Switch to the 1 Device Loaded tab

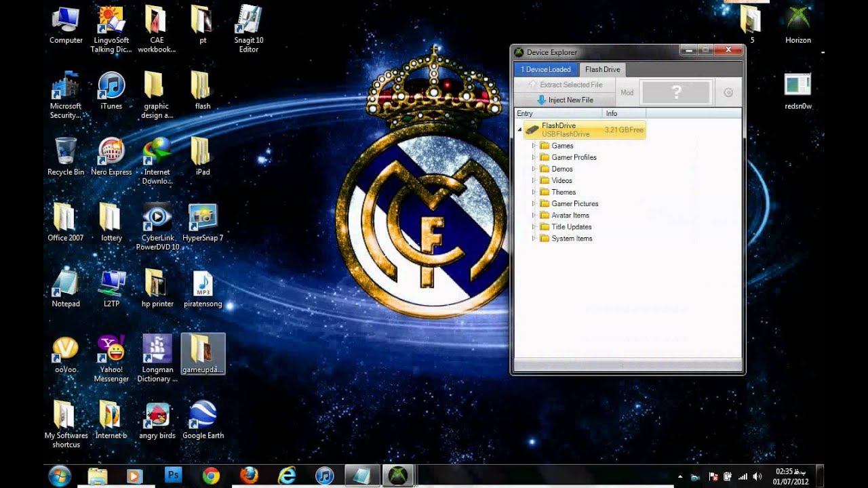point(546,69)
